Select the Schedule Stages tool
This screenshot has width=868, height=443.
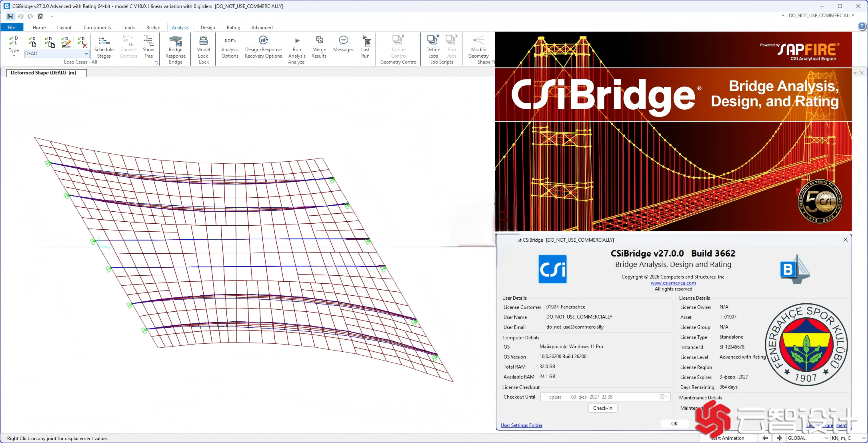(x=104, y=47)
